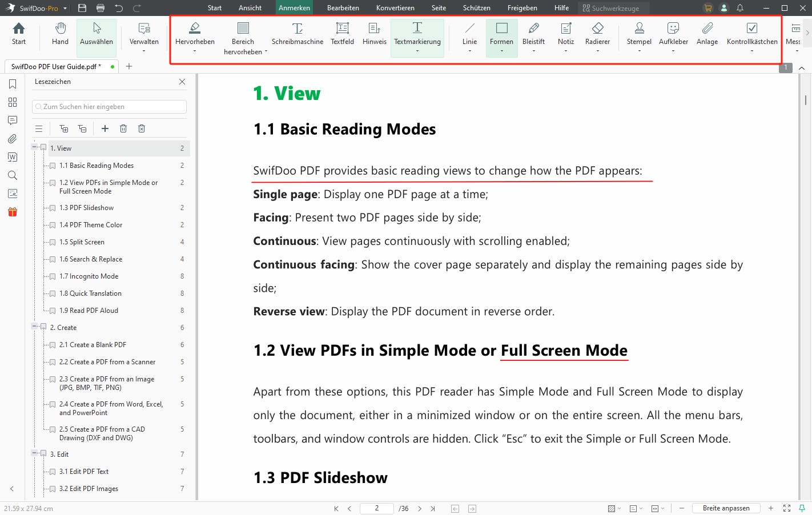
Task: Jump to the first page
Action: [336, 508]
